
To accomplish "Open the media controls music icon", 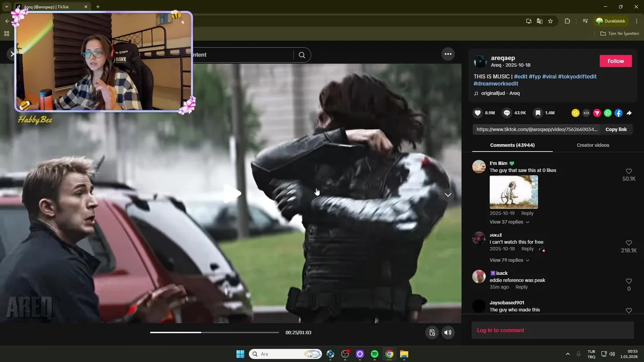I will pos(585,21).
